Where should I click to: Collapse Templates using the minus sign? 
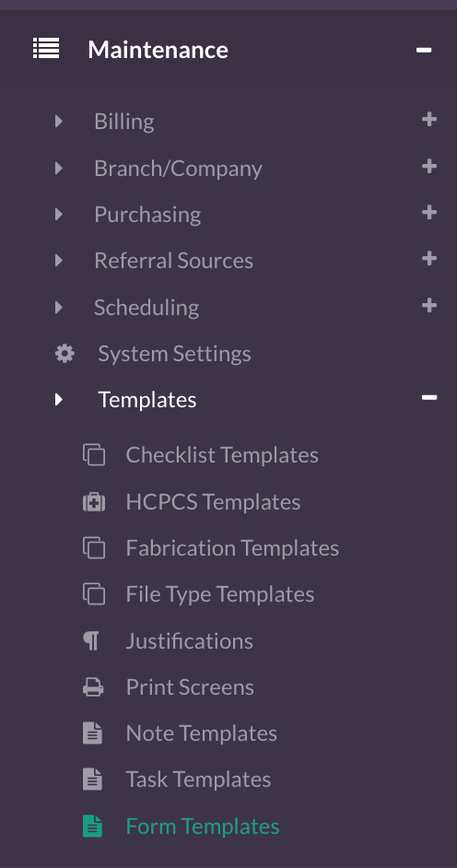(429, 397)
